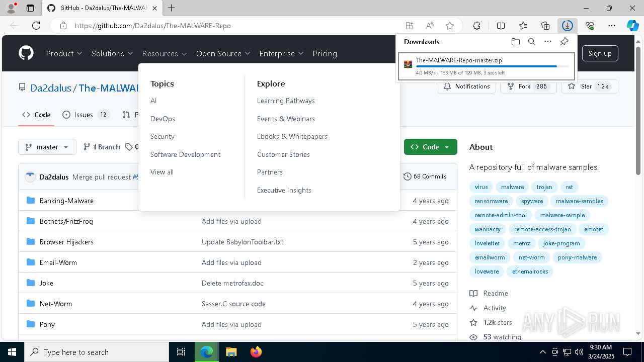Screen dimensions: 644x362
Task: Open a new browser tab
Action: pyautogui.click(x=172, y=8)
